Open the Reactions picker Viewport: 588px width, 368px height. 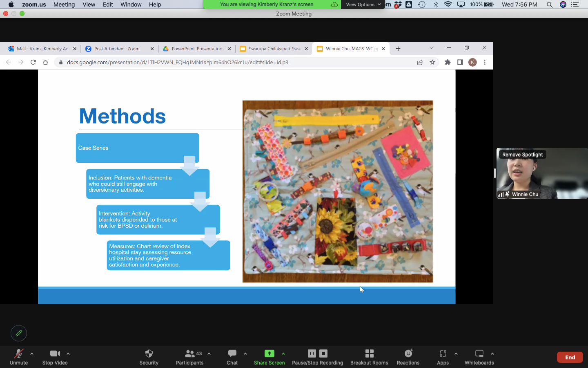(408, 357)
